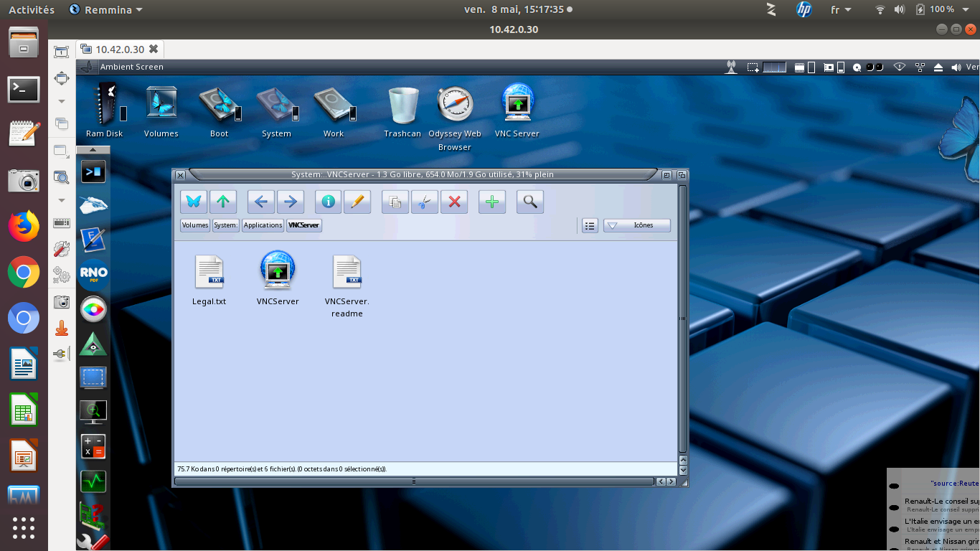Click the eject icon in Ambient titlebar
Image resolution: width=980 pixels, height=551 pixels.
(938, 67)
